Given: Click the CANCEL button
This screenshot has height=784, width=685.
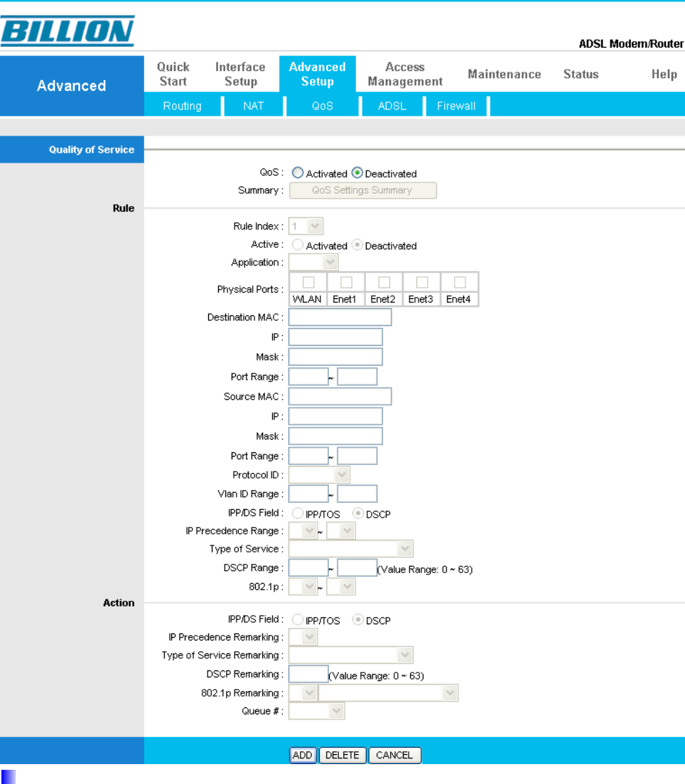Looking at the screenshot, I should (x=395, y=755).
